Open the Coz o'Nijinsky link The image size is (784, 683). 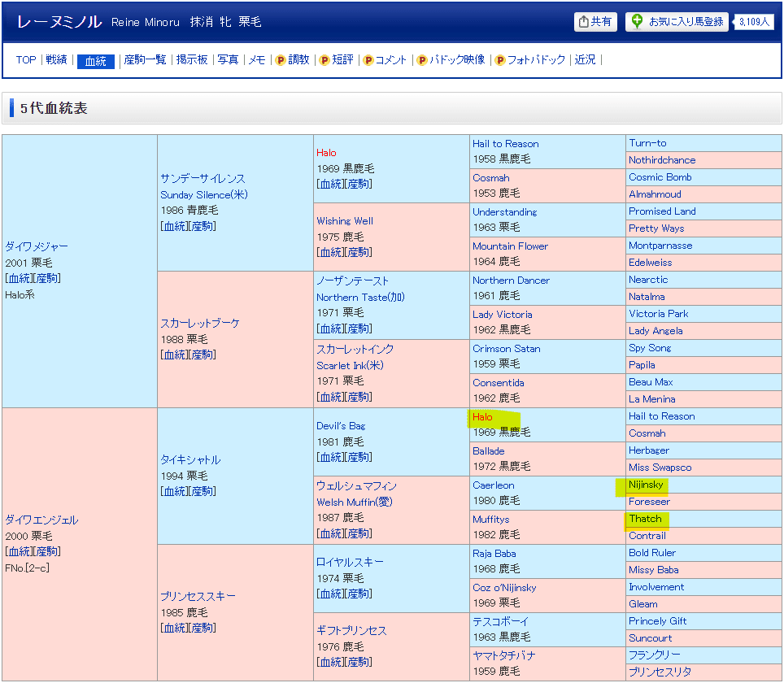tap(504, 588)
